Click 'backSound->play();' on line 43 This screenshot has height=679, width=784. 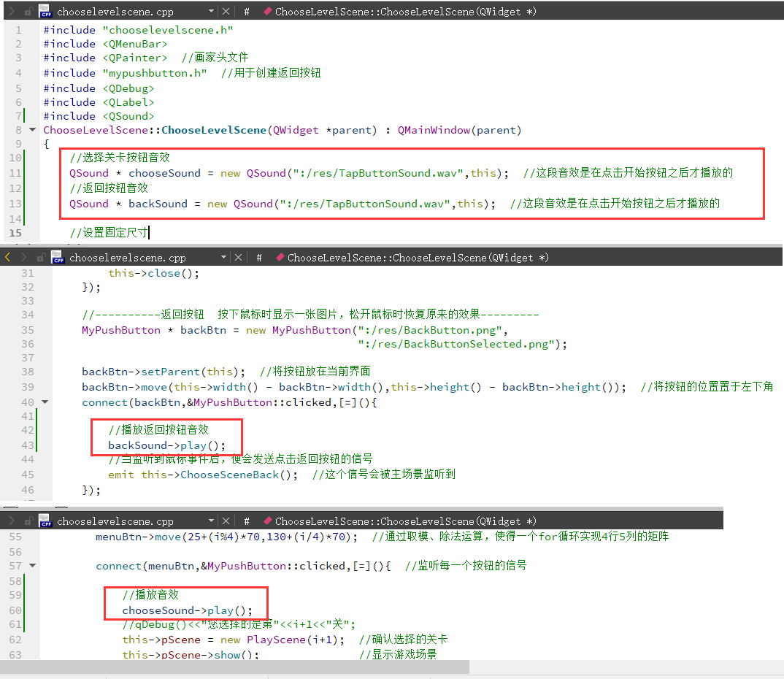click(x=166, y=445)
